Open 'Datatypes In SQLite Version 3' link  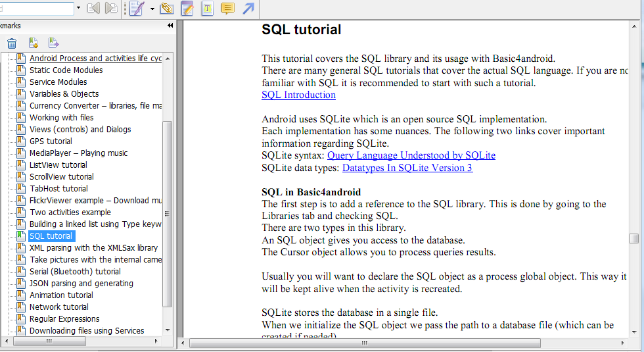407,168
